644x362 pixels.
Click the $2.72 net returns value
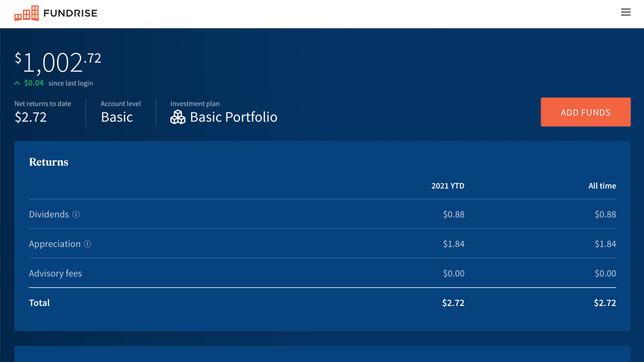click(x=31, y=117)
